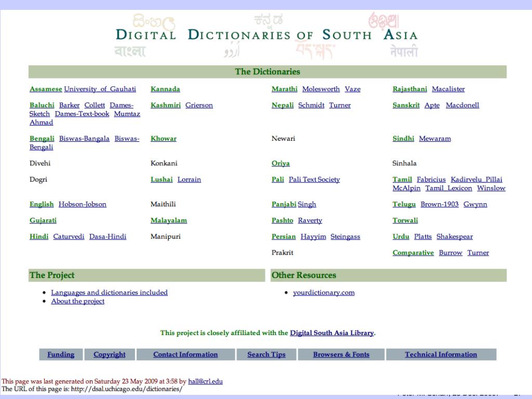Click the Funding footer button
This screenshot has height=399, width=532.
(61, 354)
